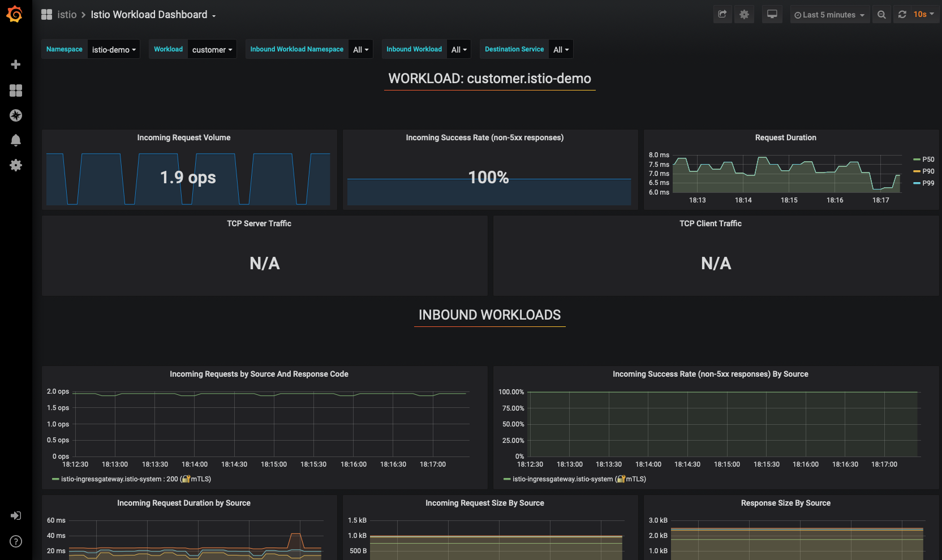Click N/A in TCP Client Traffic panel
Screen dimensions: 942x560
click(x=716, y=264)
